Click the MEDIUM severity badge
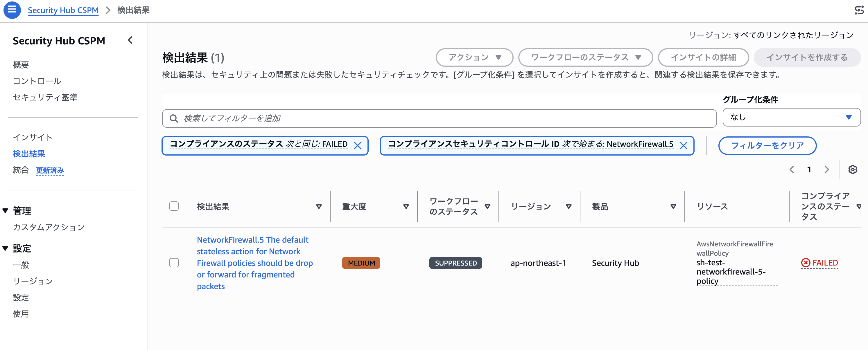The image size is (868, 350). point(361,263)
